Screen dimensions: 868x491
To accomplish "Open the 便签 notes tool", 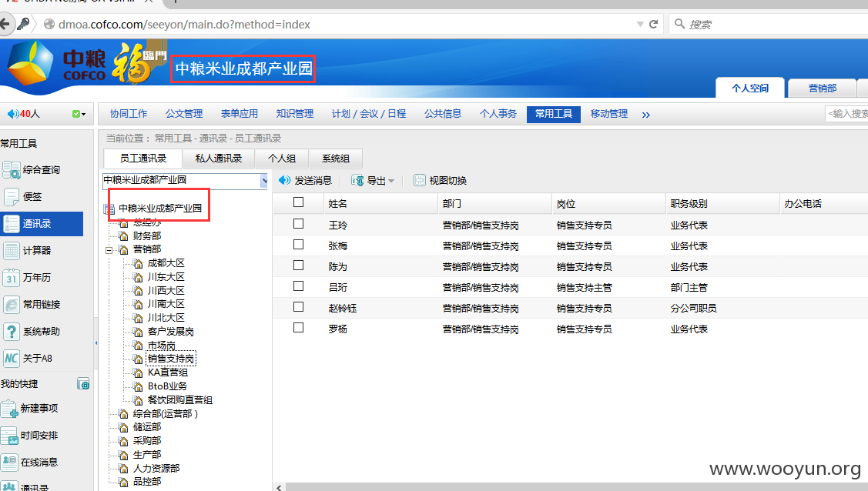I will (22, 196).
